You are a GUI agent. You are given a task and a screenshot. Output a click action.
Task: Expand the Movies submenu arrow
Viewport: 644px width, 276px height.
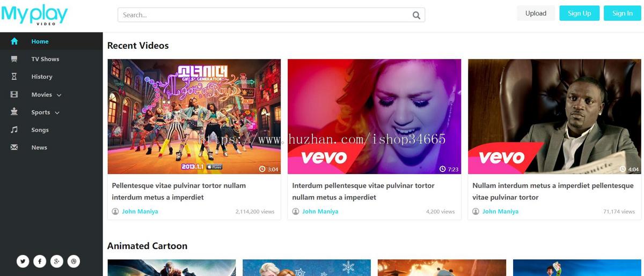(x=59, y=95)
